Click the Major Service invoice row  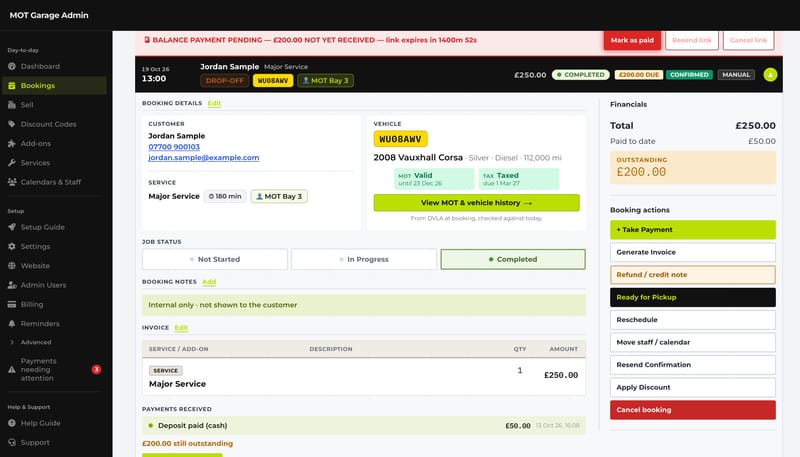pyautogui.click(x=364, y=377)
